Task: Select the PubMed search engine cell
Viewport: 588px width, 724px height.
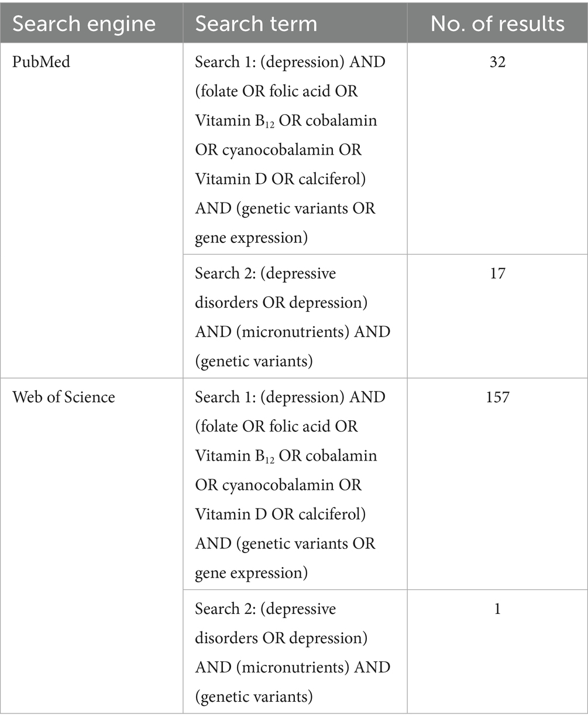Action: [x=41, y=61]
